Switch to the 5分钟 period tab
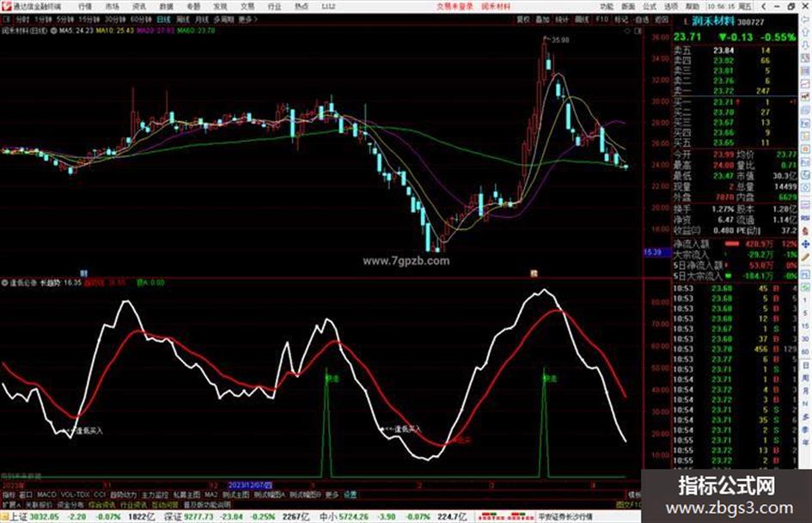Viewport: 812px width, 523px height. [64, 19]
